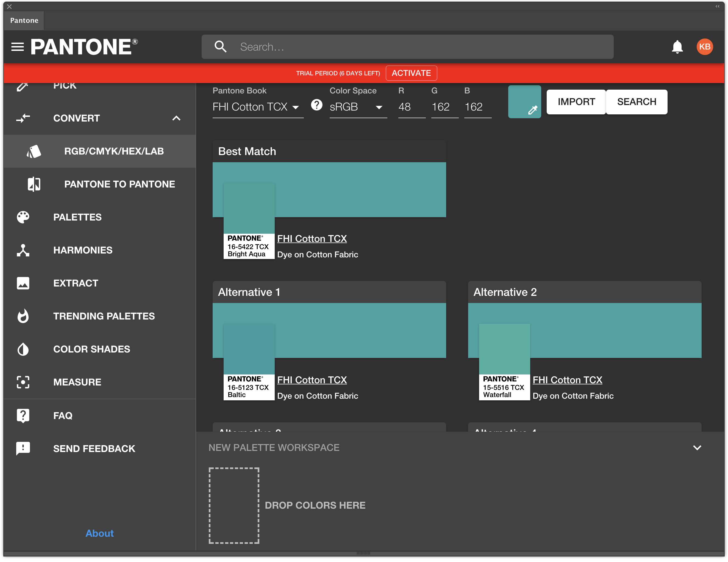Open Alternative 2 FHI Cotton TCX link
The height and width of the screenshot is (562, 728).
(567, 380)
